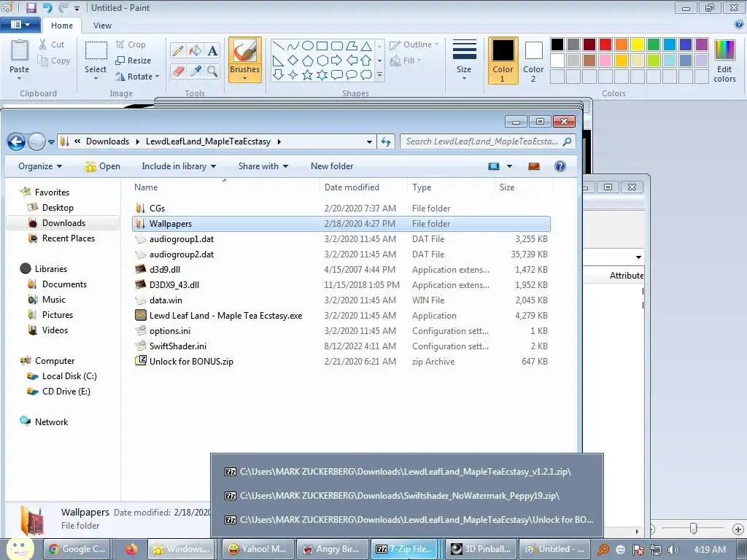The image size is (747, 560).
Task: Pick the black color swatch
Action: [557, 44]
